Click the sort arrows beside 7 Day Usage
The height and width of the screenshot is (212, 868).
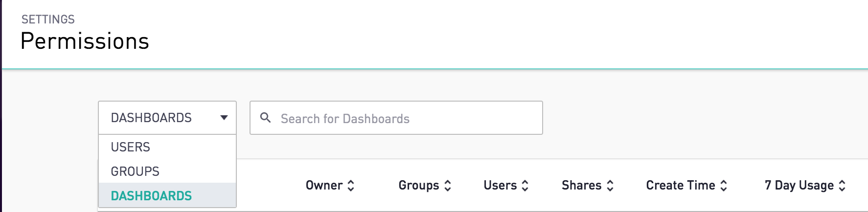pyautogui.click(x=842, y=186)
